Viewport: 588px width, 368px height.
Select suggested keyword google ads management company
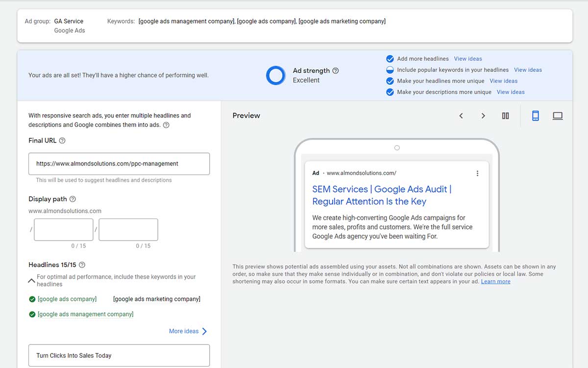pos(86,314)
